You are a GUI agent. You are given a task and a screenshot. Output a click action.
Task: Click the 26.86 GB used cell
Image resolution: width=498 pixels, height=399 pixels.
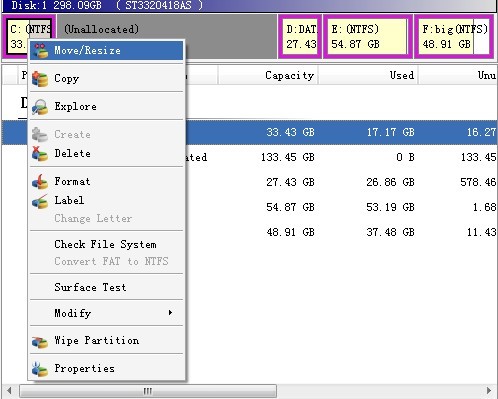(391, 182)
